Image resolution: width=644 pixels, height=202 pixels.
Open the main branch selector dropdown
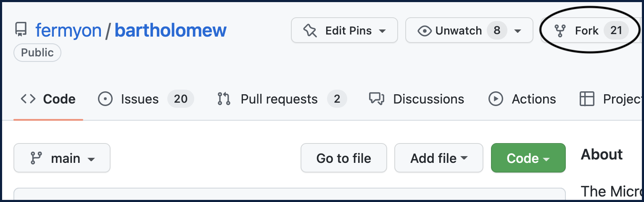click(x=62, y=158)
